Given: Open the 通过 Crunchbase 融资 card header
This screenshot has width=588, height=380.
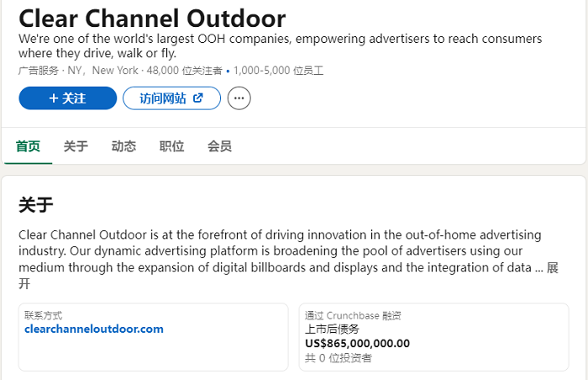Looking at the screenshot, I should tap(353, 315).
